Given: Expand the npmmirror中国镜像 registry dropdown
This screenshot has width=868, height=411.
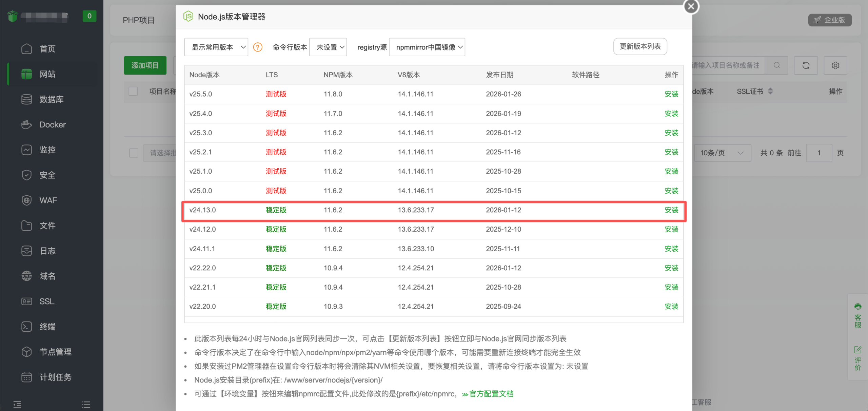Looking at the screenshot, I should [427, 47].
